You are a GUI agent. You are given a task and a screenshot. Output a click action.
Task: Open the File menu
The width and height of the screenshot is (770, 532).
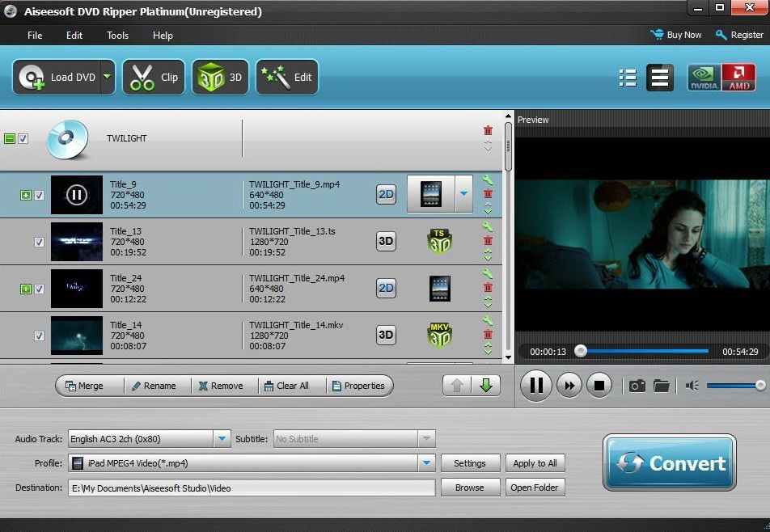(35, 36)
